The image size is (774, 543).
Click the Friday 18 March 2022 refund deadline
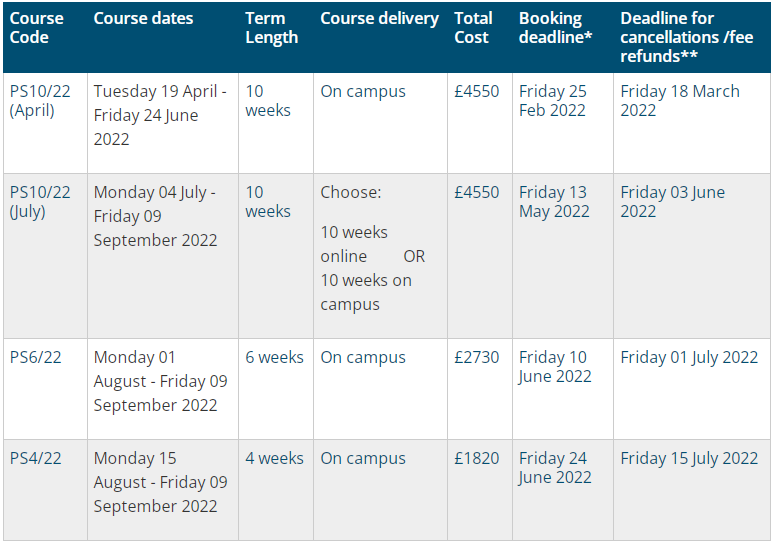(680, 101)
